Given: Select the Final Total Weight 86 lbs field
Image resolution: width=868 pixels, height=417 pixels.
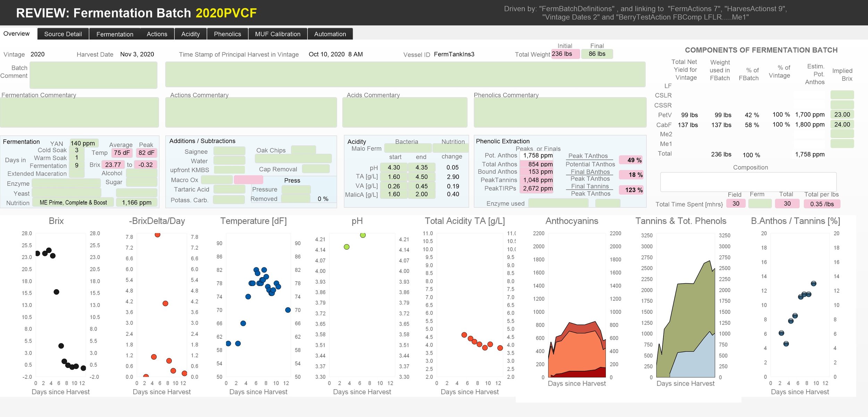Looking at the screenshot, I should pos(597,54).
